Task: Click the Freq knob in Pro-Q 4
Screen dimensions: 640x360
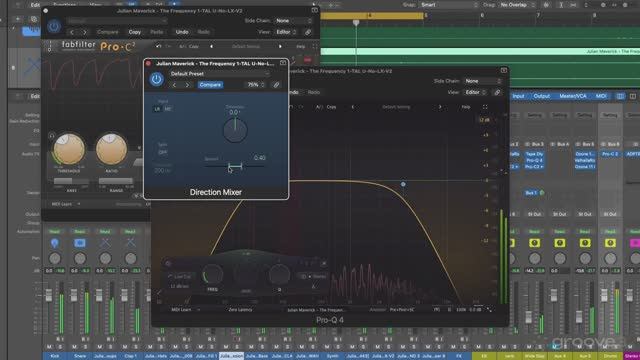Action: coord(213,275)
